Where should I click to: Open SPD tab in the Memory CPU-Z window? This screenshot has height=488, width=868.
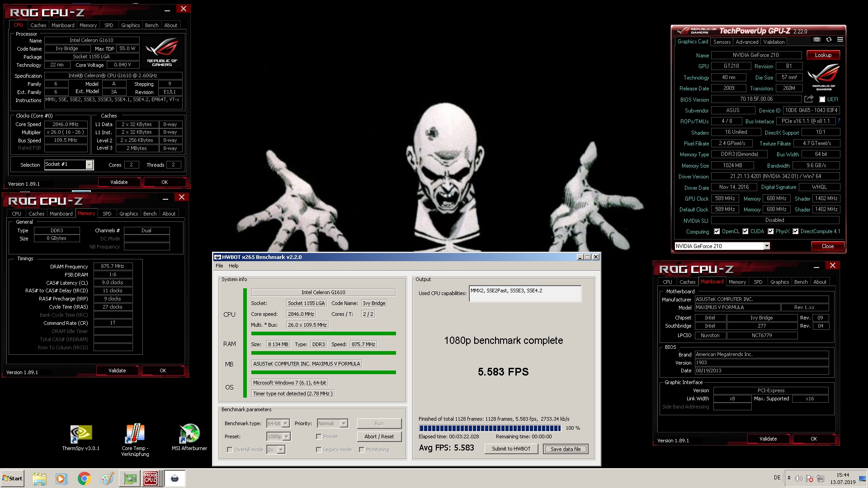(x=107, y=214)
